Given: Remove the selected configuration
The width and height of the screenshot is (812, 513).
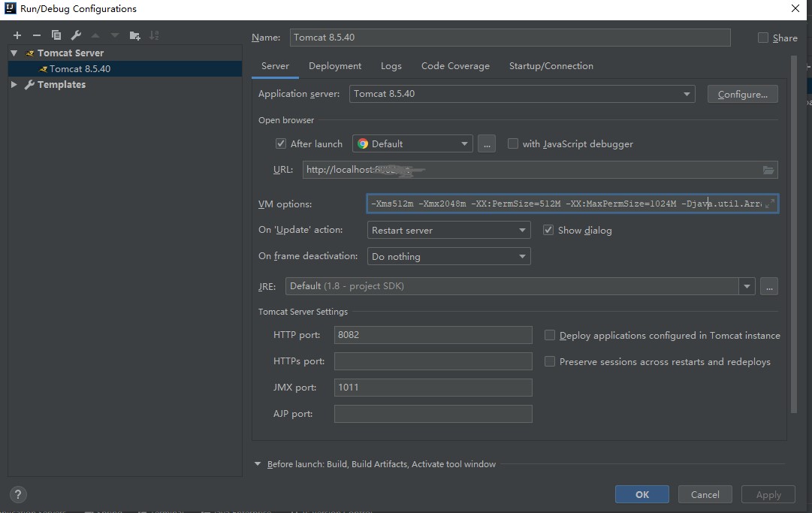Looking at the screenshot, I should pyautogui.click(x=36, y=35).
